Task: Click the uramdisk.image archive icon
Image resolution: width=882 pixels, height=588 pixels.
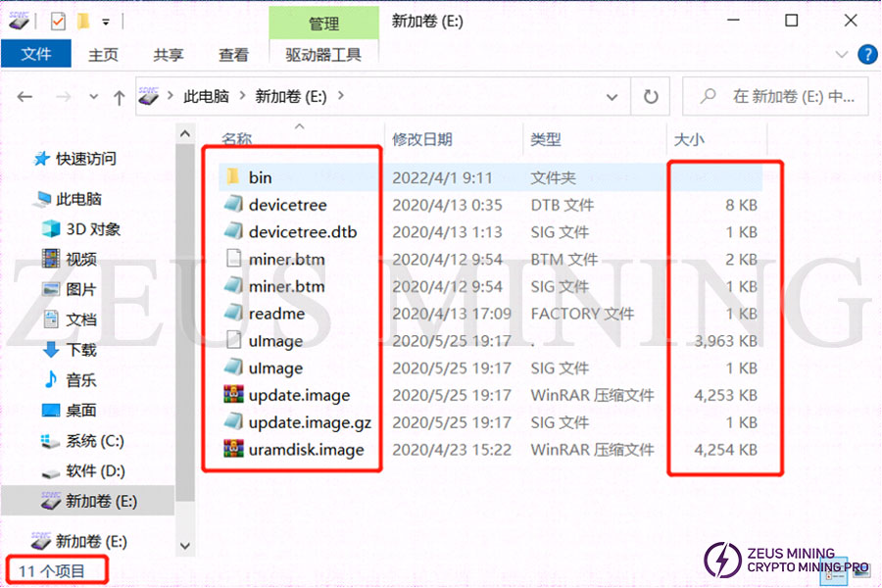Action: 232,450
